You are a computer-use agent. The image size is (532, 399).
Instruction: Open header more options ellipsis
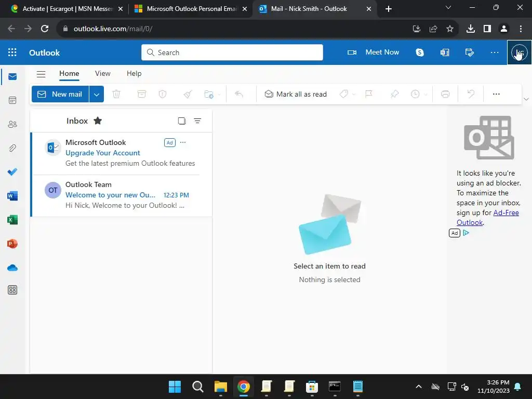click(495, 52)
